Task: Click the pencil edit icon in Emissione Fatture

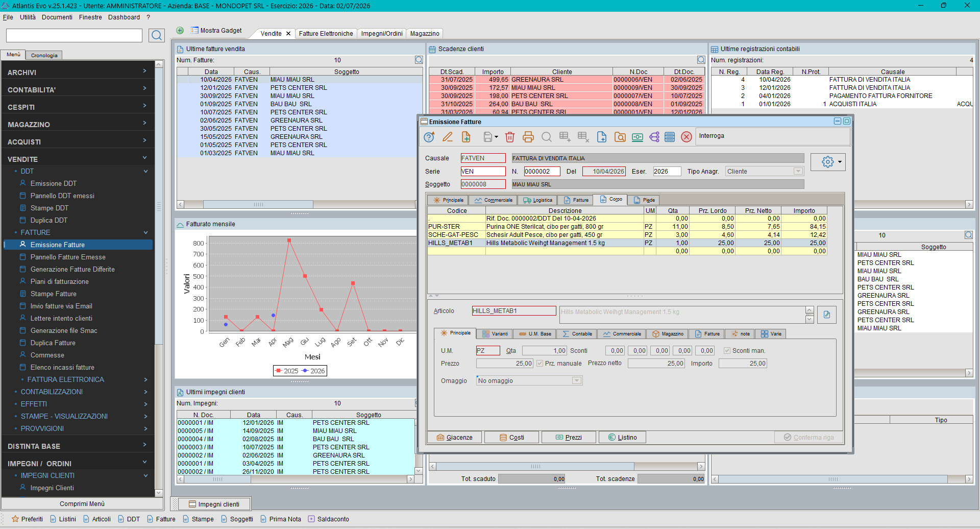Action: tap(447, 137)
